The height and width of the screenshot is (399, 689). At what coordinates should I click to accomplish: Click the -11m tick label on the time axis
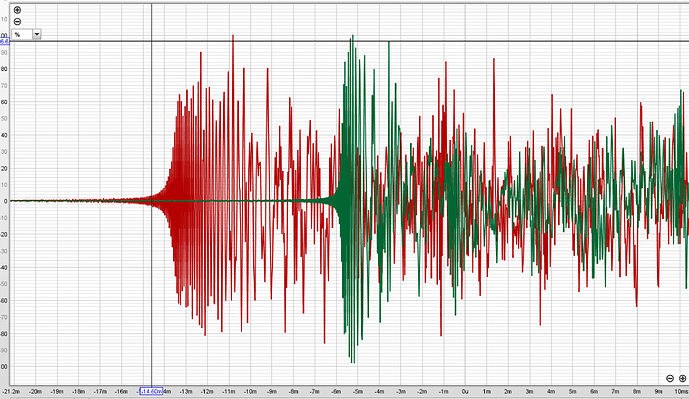click(x=229, y=392)
